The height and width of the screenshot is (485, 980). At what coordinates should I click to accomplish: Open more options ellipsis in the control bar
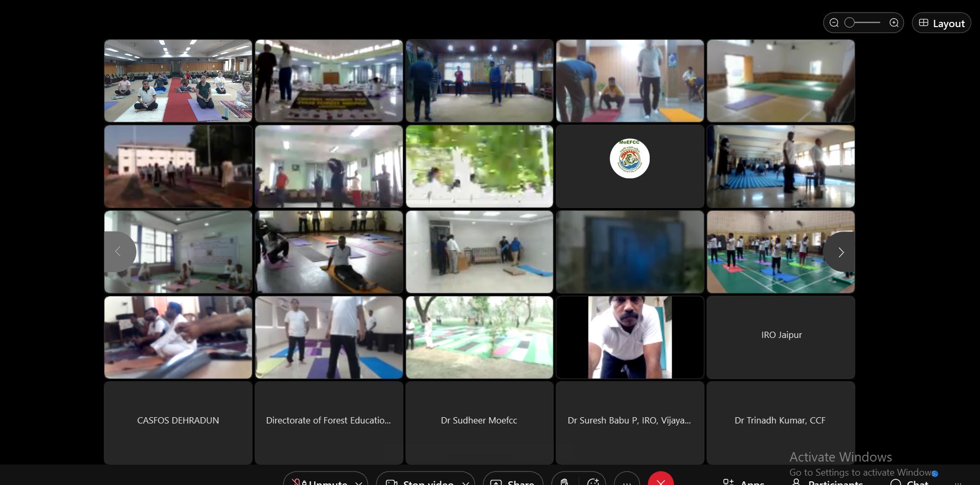tap(627, 481)
